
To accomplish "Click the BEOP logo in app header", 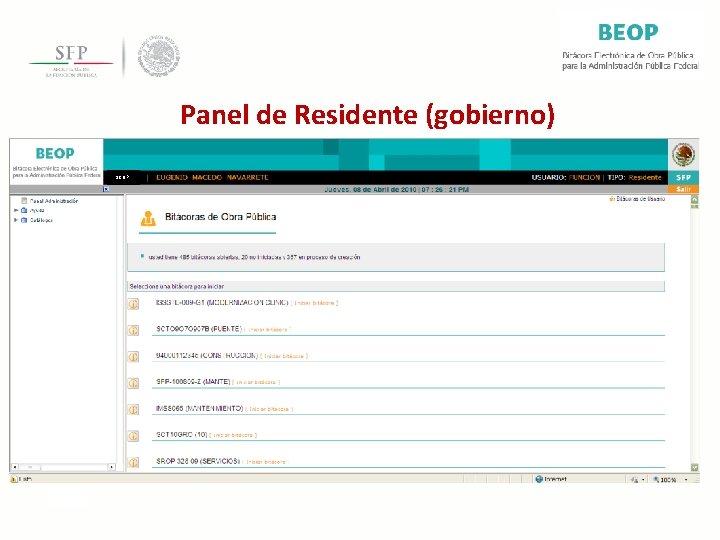I will pyautogui.click(x=56, y=153).
